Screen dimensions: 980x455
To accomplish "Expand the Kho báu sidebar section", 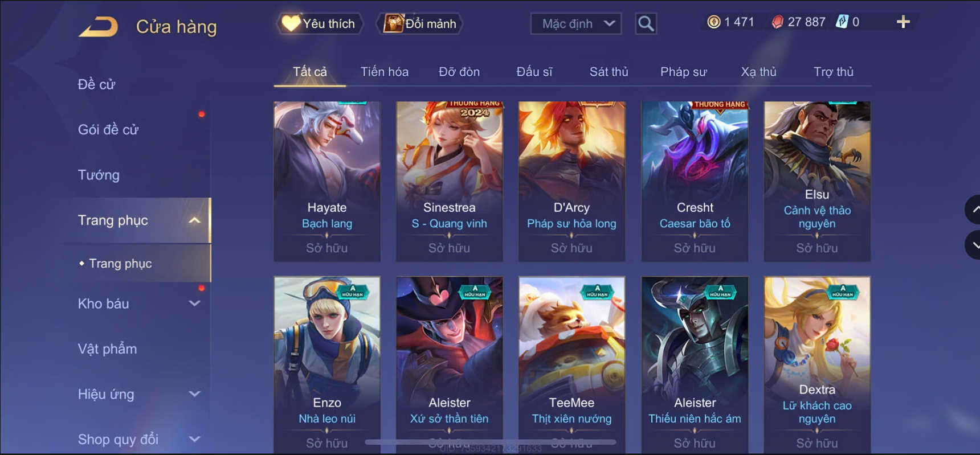I will [194, 304].
